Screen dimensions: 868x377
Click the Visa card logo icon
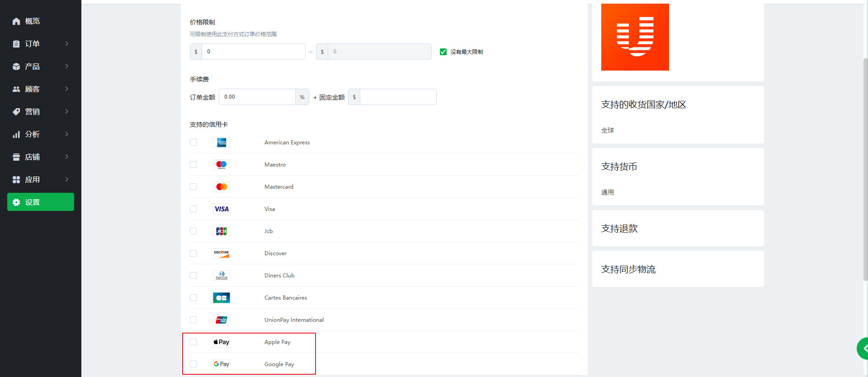coord(222,209)
